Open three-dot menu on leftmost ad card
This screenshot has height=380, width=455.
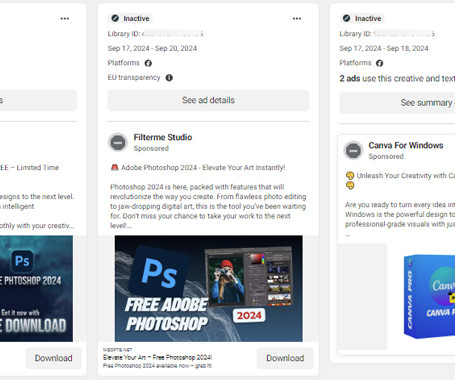pos(65,19)
